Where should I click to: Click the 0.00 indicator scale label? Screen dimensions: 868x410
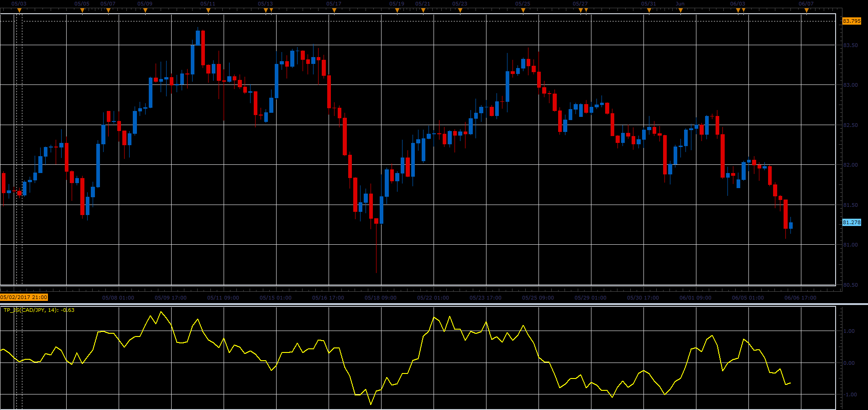(x=849, y=363)
